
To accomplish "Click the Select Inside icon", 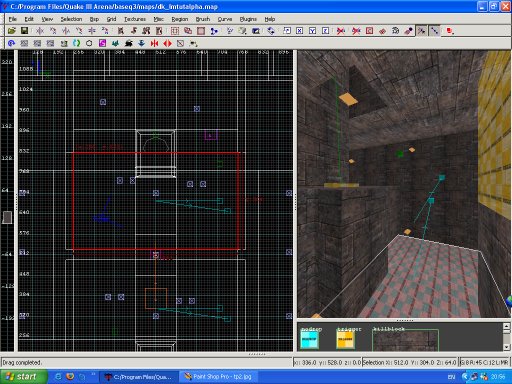I will pos(159,31).
